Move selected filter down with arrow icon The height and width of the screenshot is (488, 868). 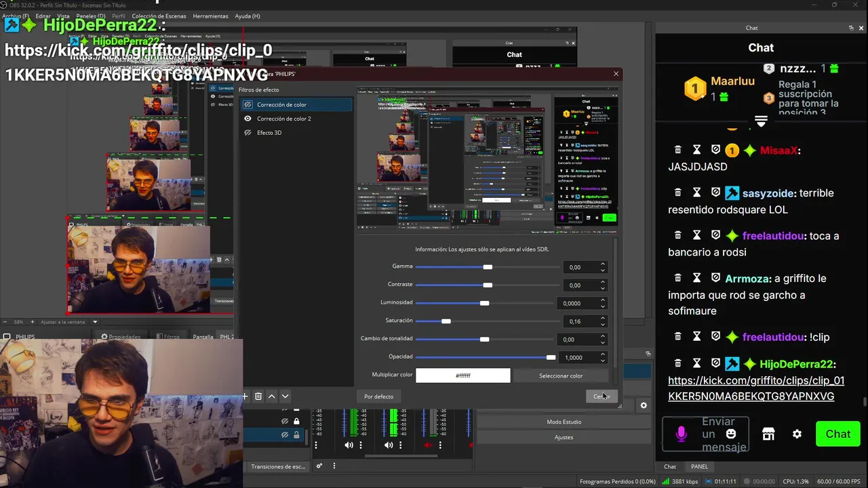[x=285, y=396]
